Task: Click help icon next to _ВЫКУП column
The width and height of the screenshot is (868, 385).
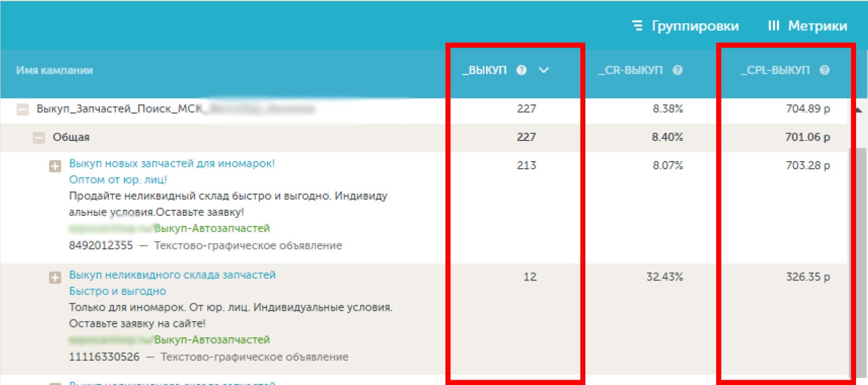Action: coord(521,70)
